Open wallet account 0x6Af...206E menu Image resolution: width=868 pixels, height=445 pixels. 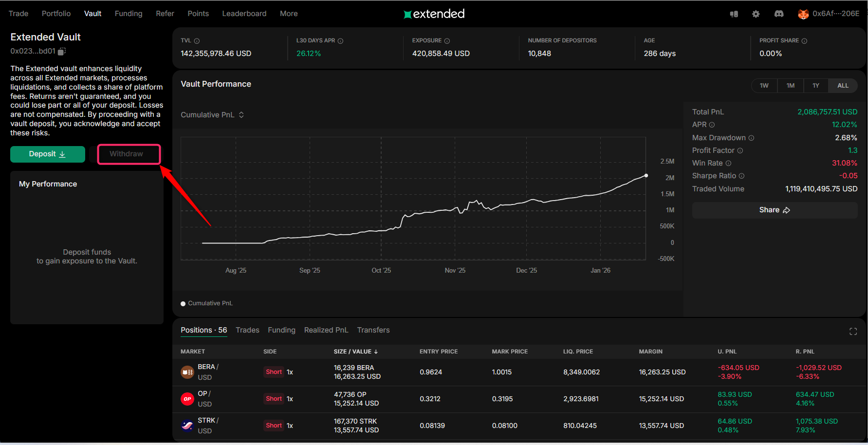829,14
